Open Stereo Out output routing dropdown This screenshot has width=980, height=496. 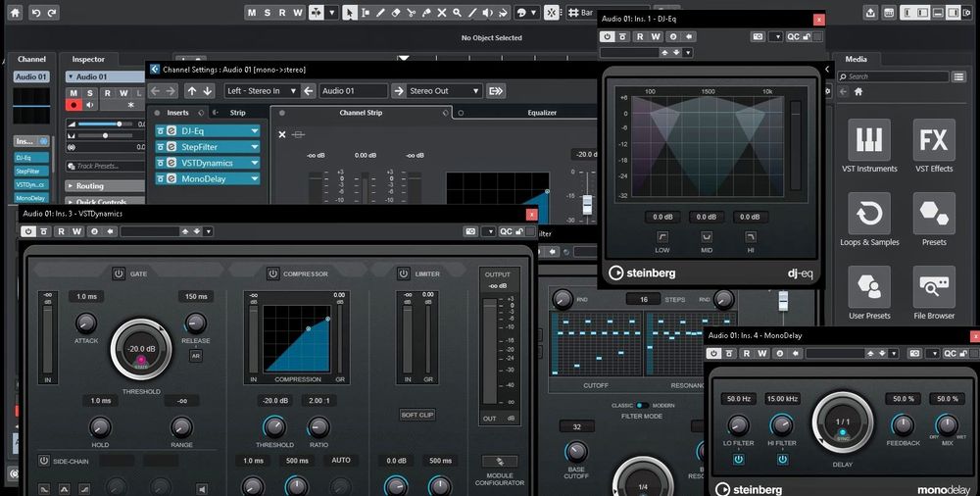coord(444,91)
